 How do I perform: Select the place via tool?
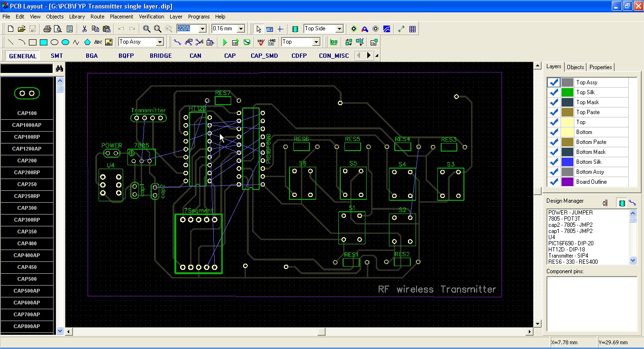click(354, 29)
